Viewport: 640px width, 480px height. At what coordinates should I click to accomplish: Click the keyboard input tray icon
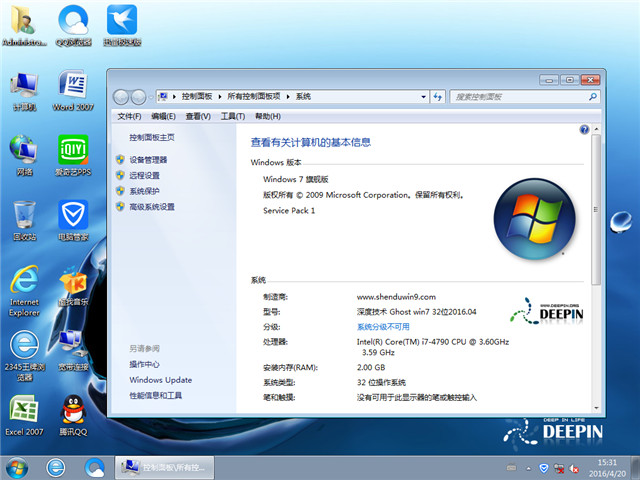[x=511, y=468]
